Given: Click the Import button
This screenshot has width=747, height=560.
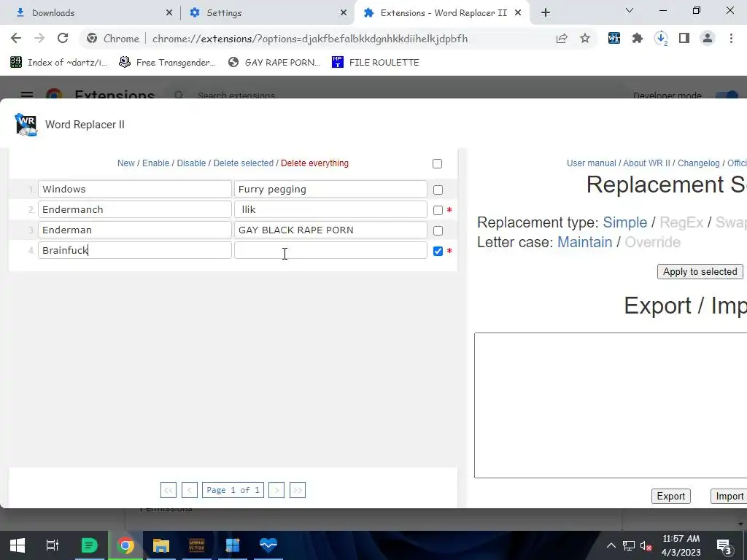Looking at the screenshot, I should point(729,496).
